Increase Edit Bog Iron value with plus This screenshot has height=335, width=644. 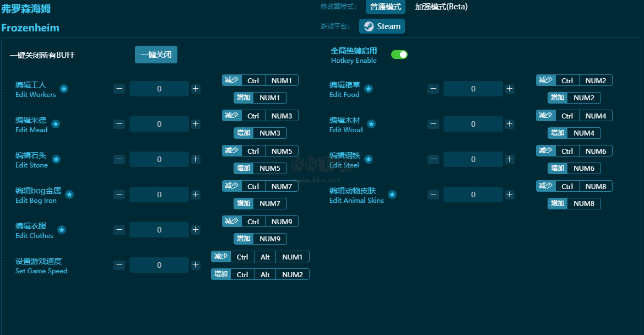point(196,194)
